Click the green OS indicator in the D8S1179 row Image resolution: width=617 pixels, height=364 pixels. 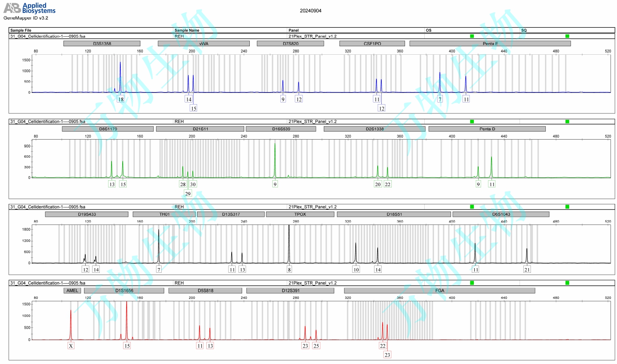tap(472, 121)
